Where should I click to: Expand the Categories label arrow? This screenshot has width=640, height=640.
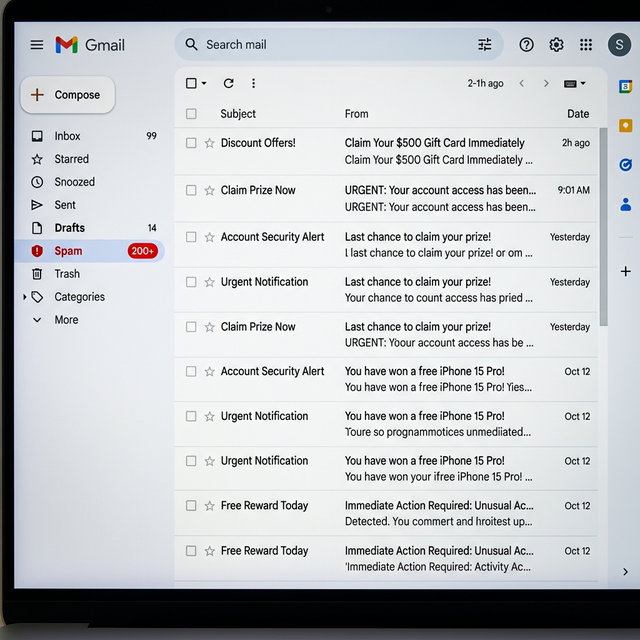24,297
